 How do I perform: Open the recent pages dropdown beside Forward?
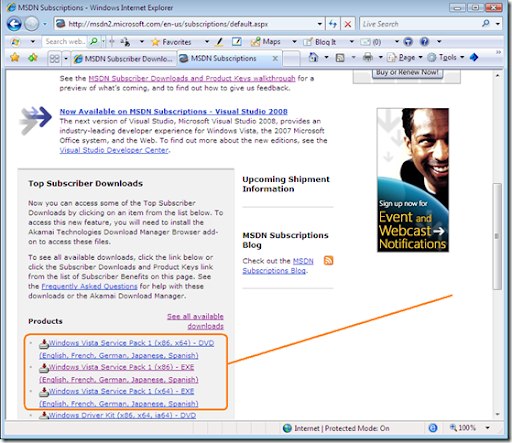45,24
